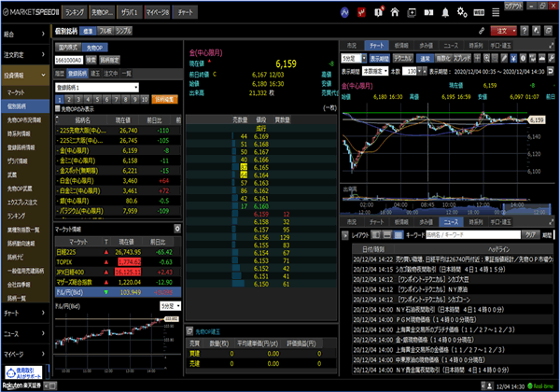Expand the ニュース sidebar section
The image size is (560, 392).
click(x=24, y=333)
